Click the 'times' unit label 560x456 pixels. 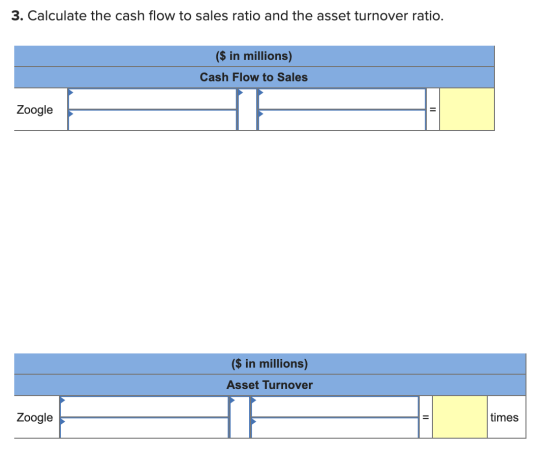click(x=504, y=417)
